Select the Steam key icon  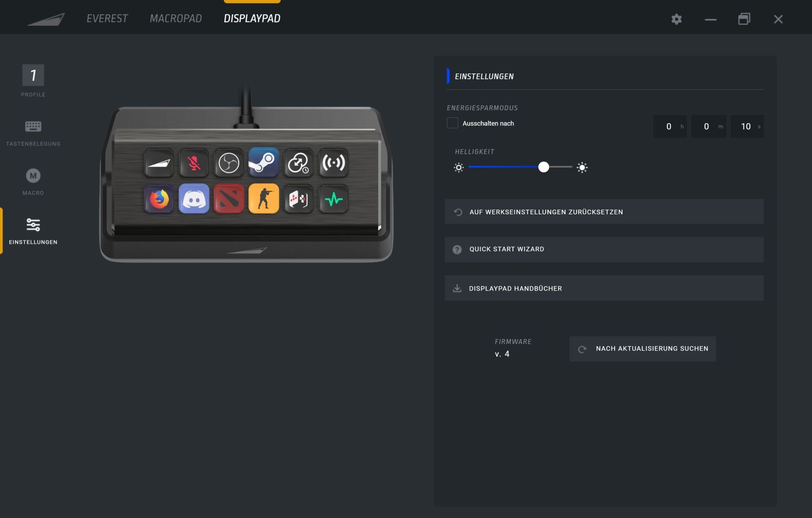click(263, 162)
